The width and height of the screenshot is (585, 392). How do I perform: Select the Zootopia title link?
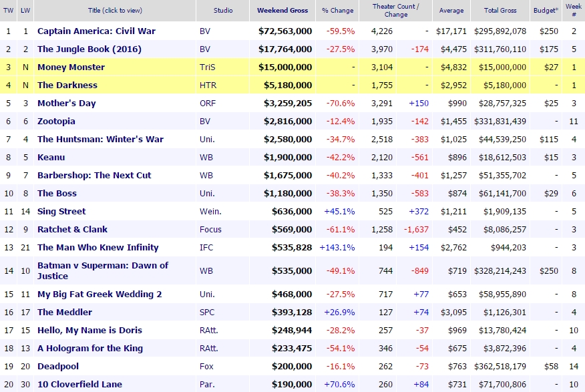56,122
